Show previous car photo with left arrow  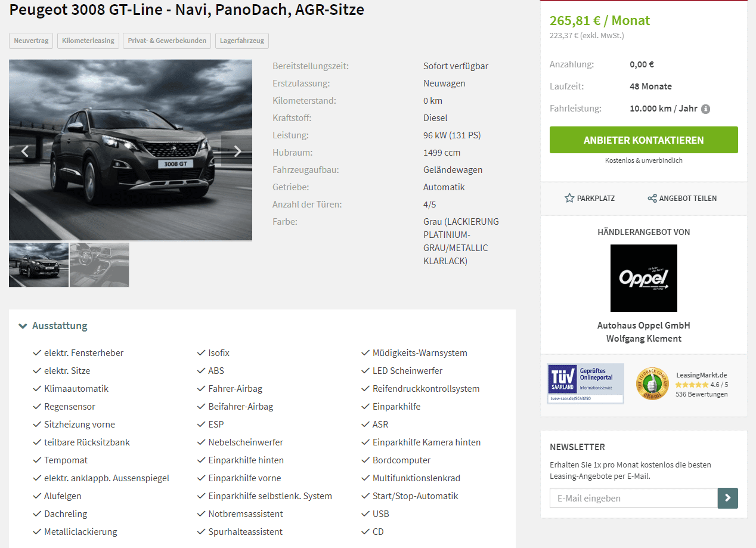point(24,151)
